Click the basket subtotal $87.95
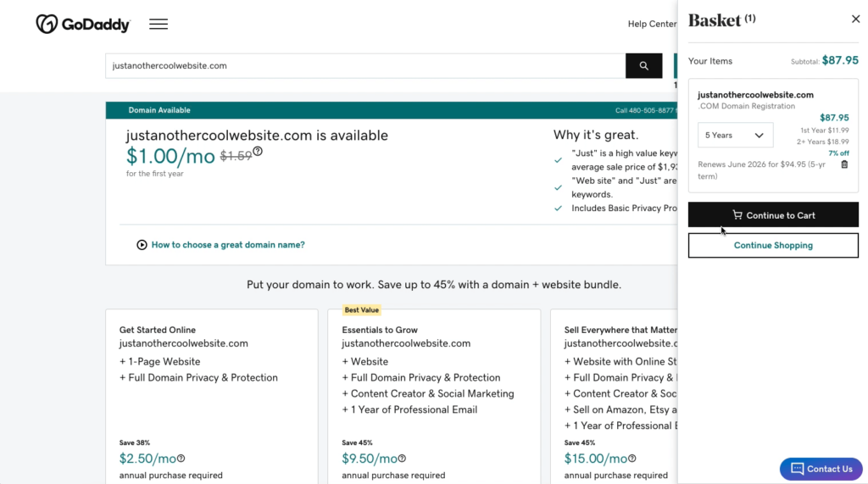The width and height of the screenshot is (868, 484). point(840,60)
